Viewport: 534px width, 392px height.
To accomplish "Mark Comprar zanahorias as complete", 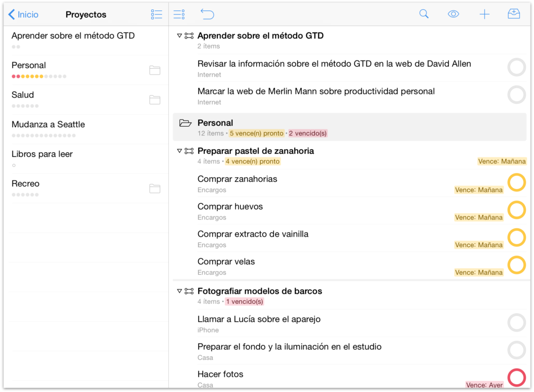I will (516, 183).
